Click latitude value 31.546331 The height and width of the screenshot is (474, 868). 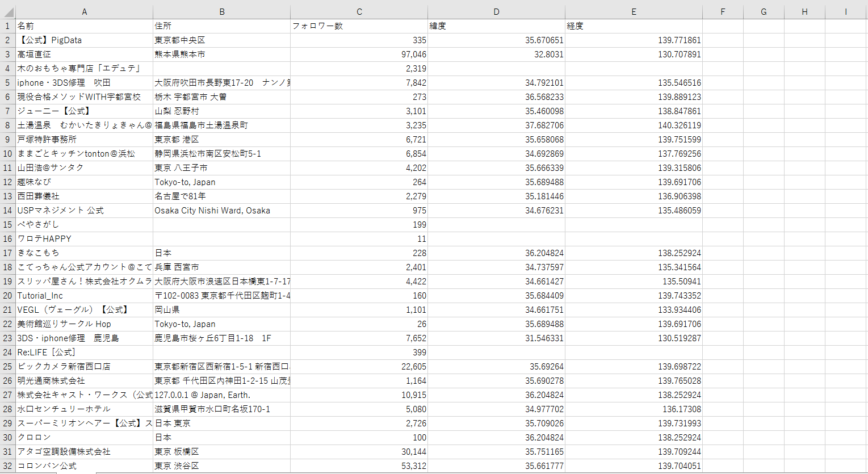pos(497,338)
